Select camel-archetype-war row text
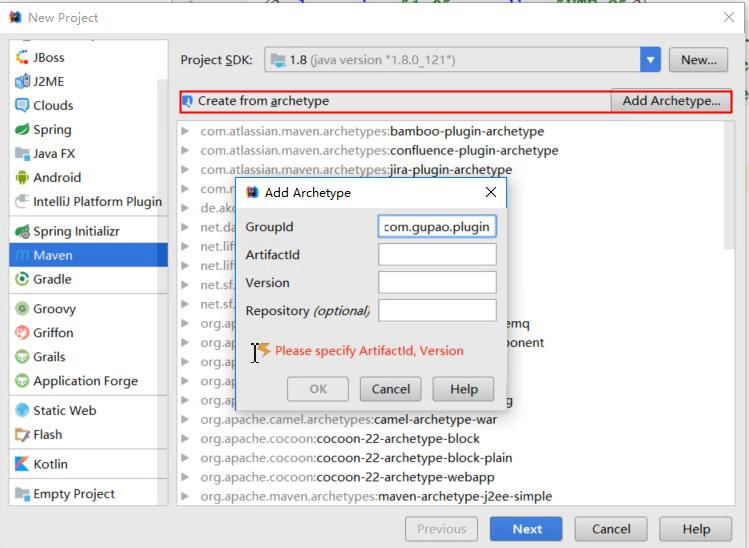 coord(349,419)
